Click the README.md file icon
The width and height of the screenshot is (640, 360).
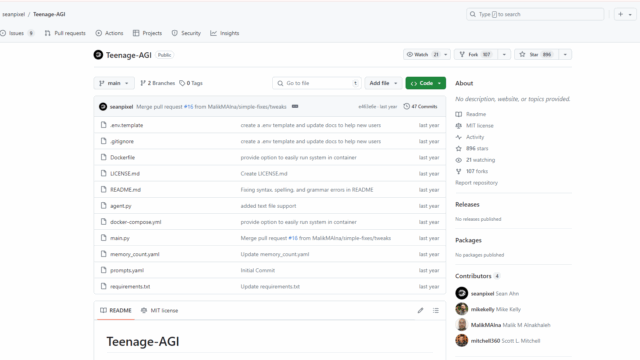click(104, 189)
